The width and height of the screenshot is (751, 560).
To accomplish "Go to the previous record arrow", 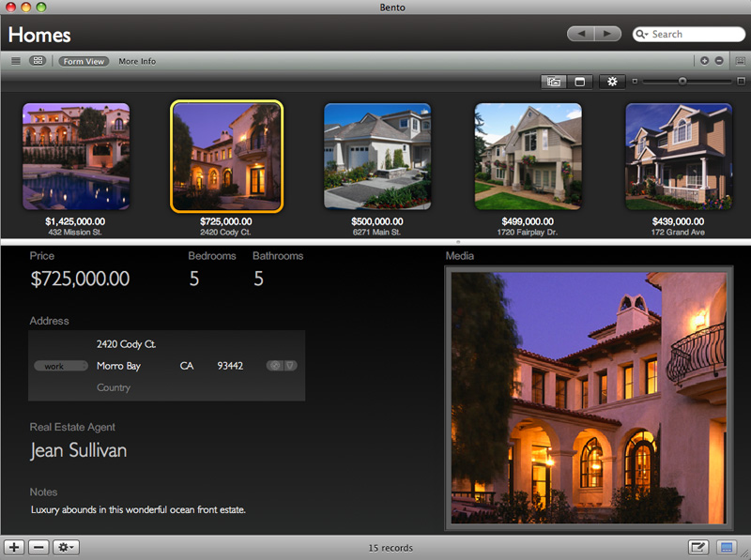I will [581, 34].
